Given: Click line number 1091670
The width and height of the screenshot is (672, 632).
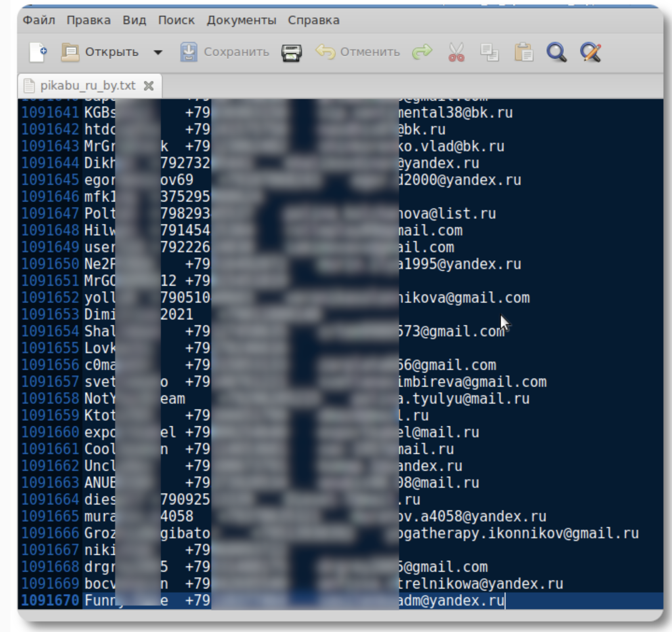Looking at the screenshot, I should coord(50,601).
